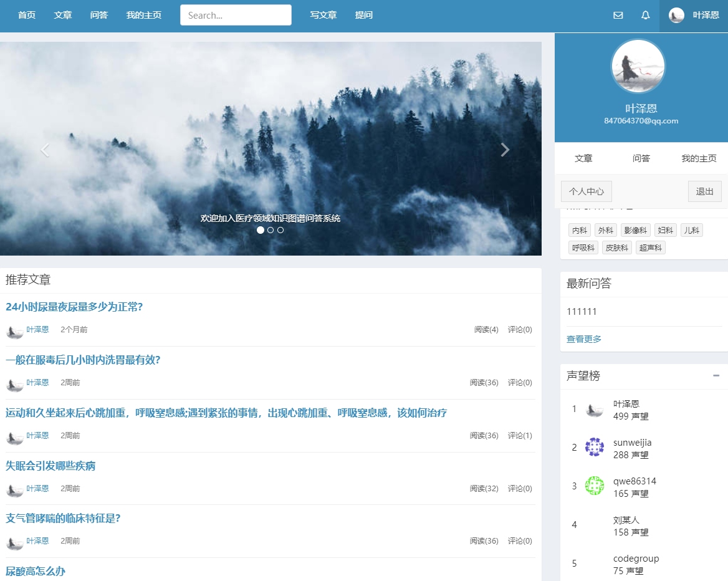Click 叶泽恩 author name under 失眠 article
The image size is (728, 581).
37,489
